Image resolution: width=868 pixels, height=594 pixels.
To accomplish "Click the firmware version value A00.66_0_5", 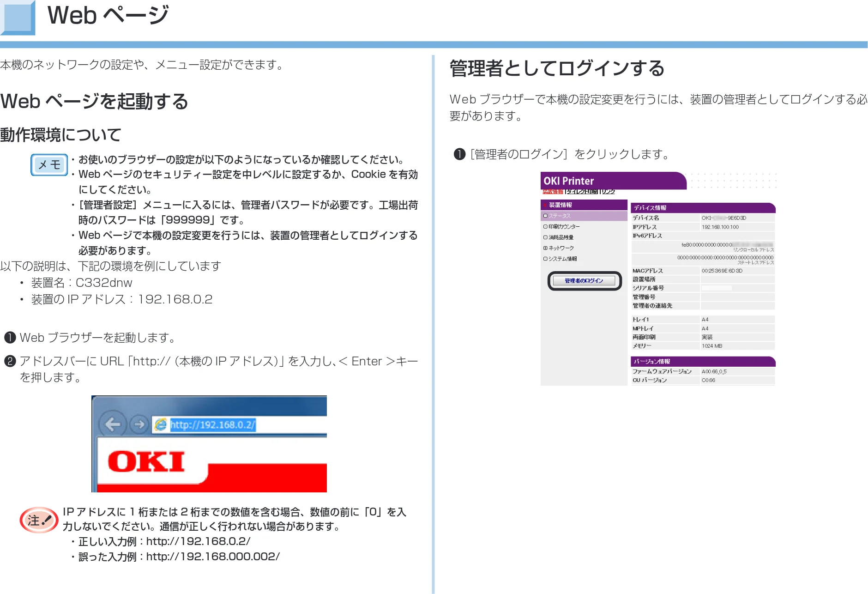I will click(714, 371).
